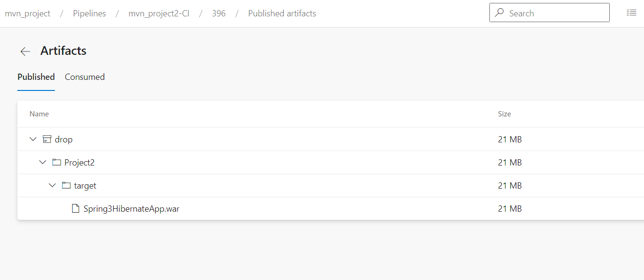This screenshot has width=644, height=280.
Task: Click the Project2 folder icon
Action: [56, 163]
